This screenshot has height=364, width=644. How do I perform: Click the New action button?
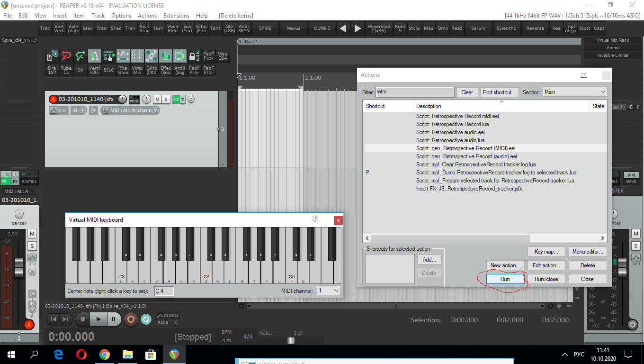point(505,265)
